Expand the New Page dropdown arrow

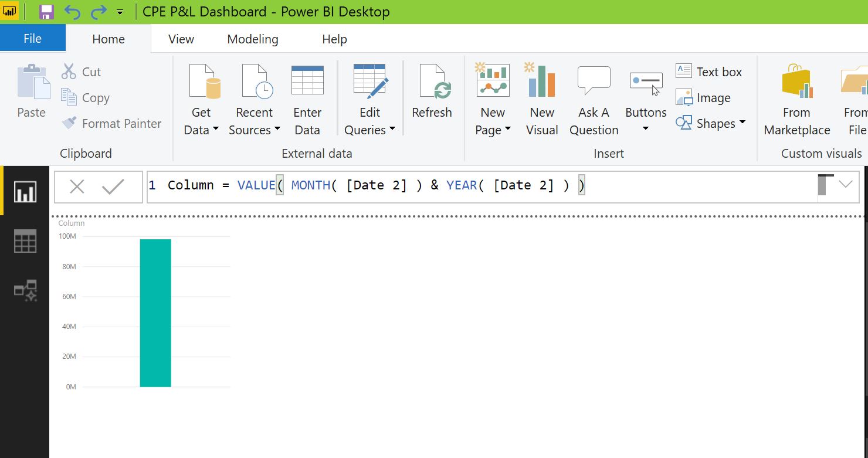(508, 130)
